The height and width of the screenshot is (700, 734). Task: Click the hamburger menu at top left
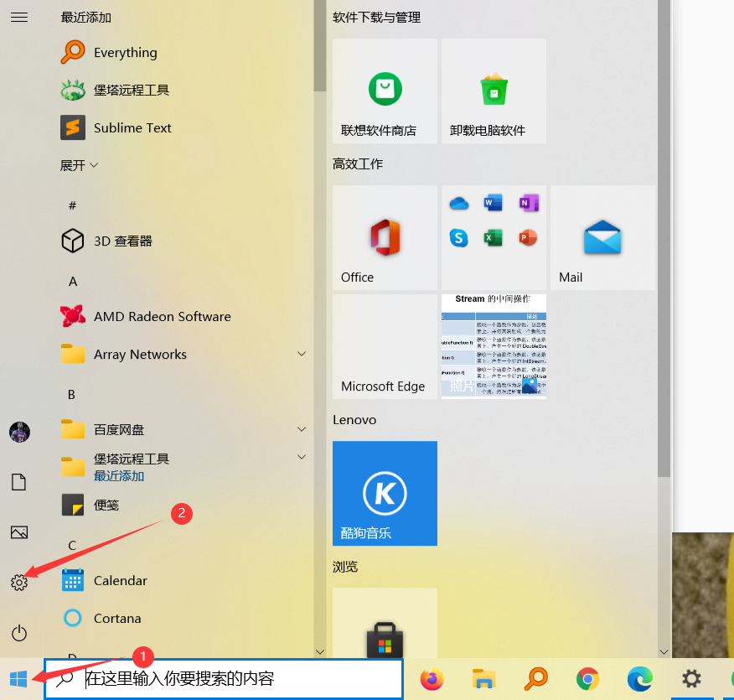pos(19,18)
